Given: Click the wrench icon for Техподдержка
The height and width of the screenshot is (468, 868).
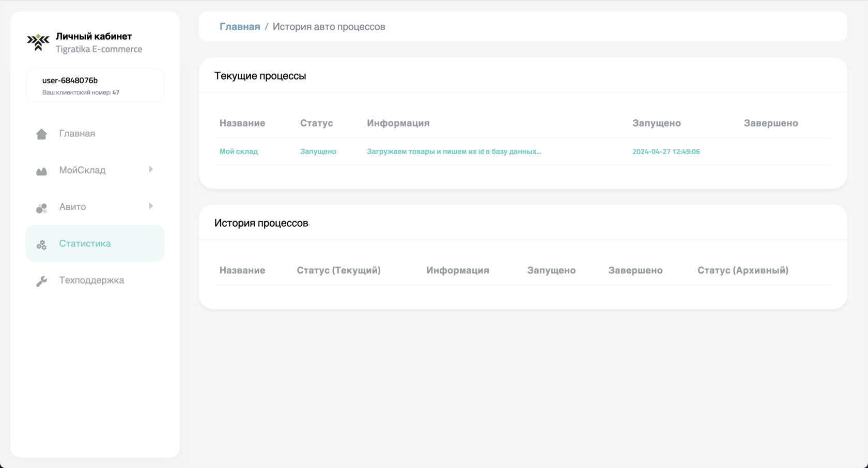Looking at the screenshot, I should point(41,281).
